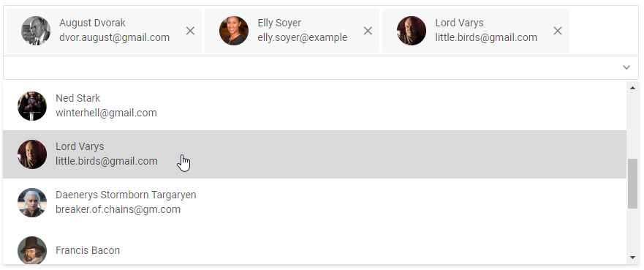
Task: Click Francis Bacon's avatar image
Action: coord(32,250)
